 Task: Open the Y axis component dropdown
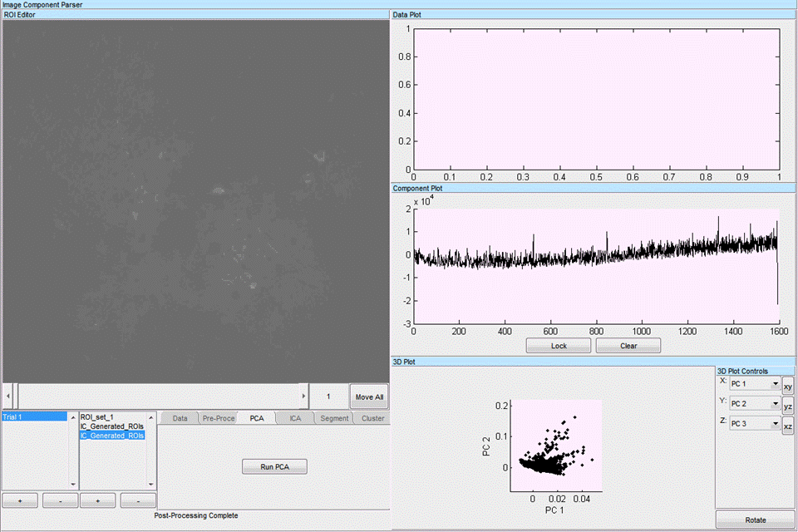pos(754,404)
